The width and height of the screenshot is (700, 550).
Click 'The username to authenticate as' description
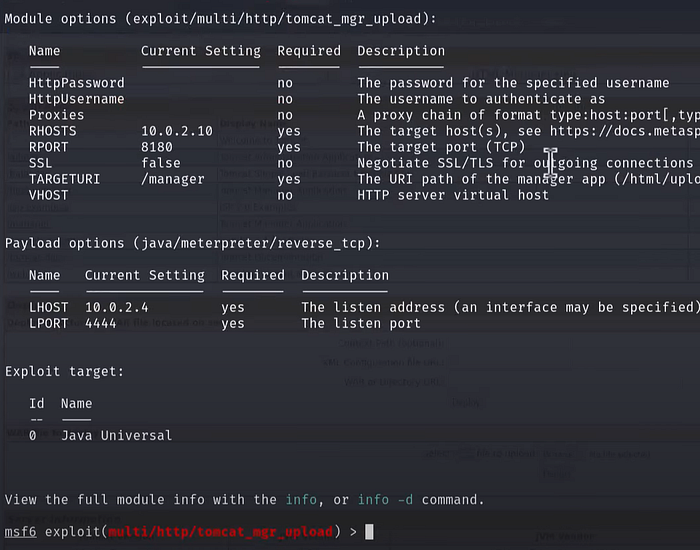[x=481, y=99]
